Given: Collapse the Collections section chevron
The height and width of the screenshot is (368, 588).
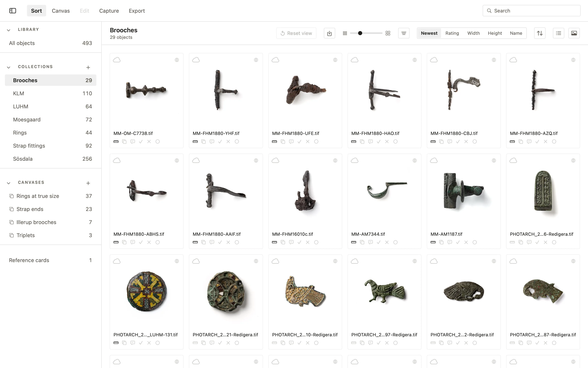Looking at the screenshot, I should [x=9, y=67].
